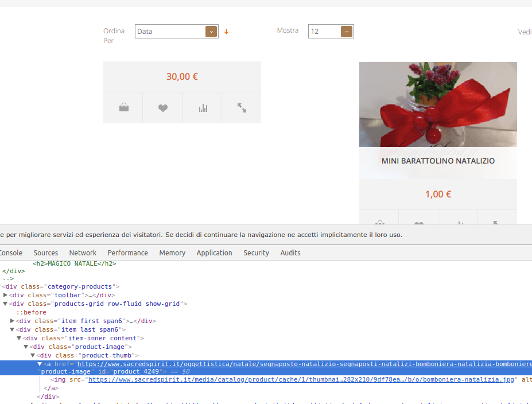Collapse the 'product-thumb' div node
The height and width of the screenshot is (404, 532).
(x=33, y=355)
